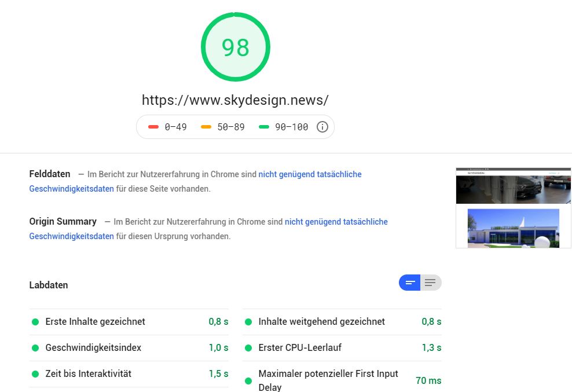Click the orange 50–89 legend marker
This screenshot has width=572, height=392.
click(x=206, y=127)
